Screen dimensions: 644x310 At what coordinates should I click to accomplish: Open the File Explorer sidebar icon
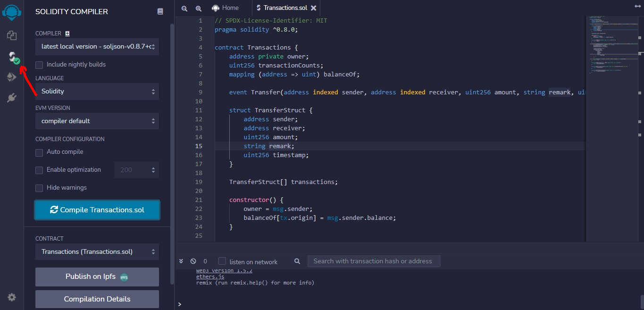tap(12, 35)
